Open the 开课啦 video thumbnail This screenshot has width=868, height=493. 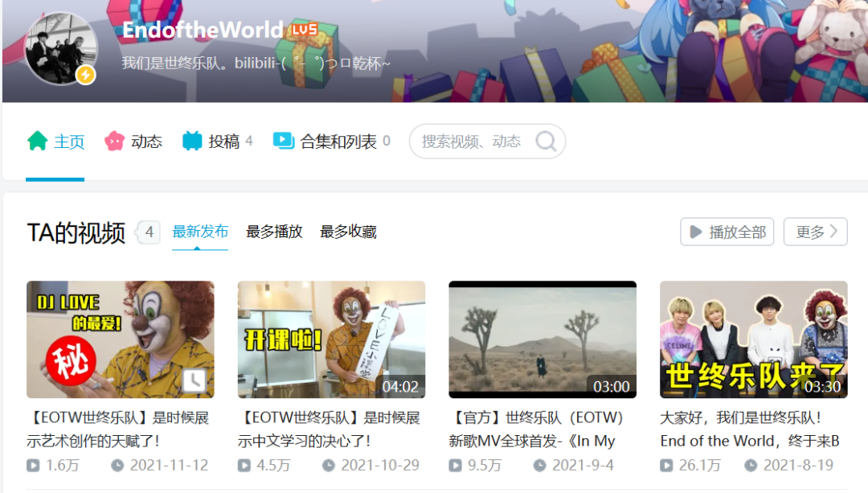[332, 339]
